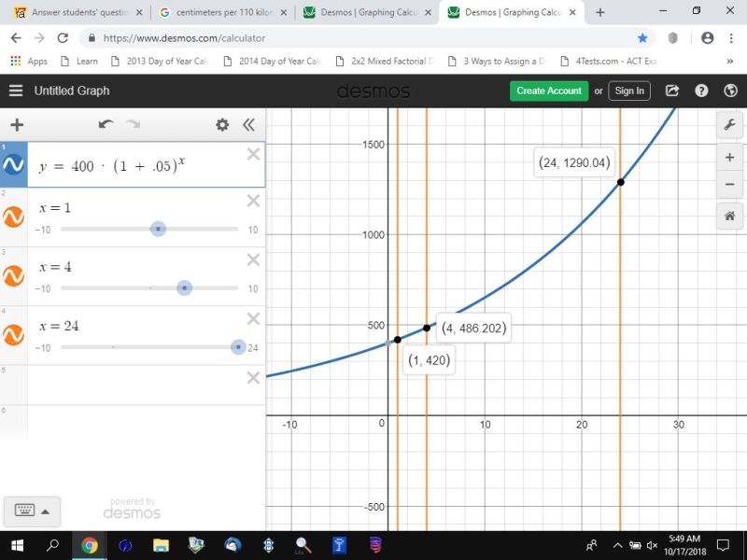Zoom out on the graph

pos(729,184)
